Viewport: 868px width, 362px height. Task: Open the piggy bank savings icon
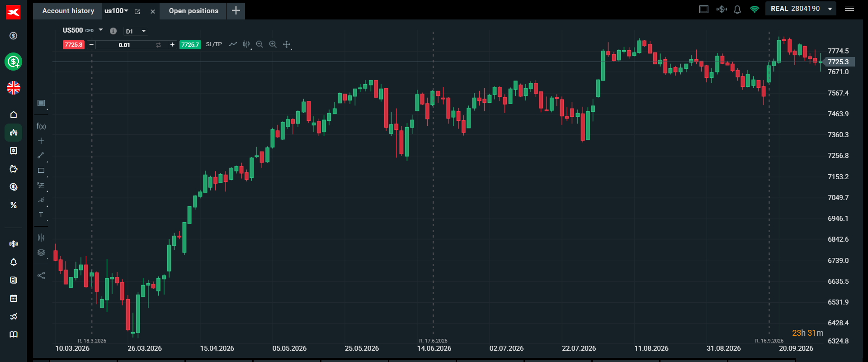(x=14, y=169)
